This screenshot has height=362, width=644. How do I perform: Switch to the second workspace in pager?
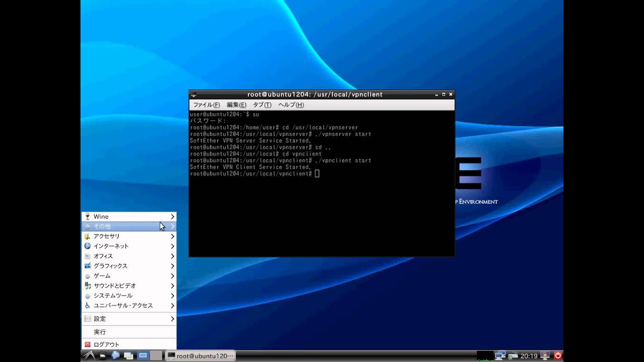pos(156,356)
